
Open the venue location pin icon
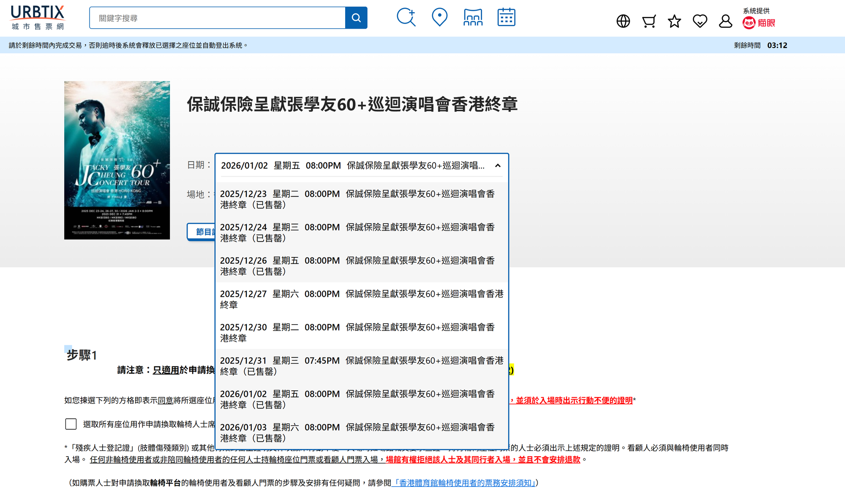pyautogui.click(x=439, y=17)
